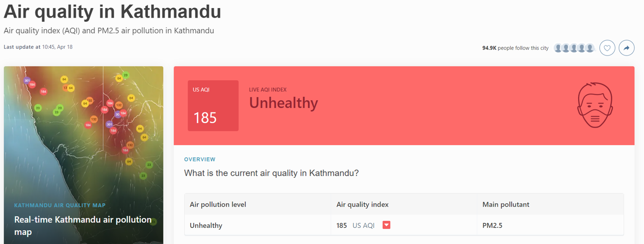Click the Air pollution level column header
This screenshot has height=244, width=644.
tap(218, 204)
